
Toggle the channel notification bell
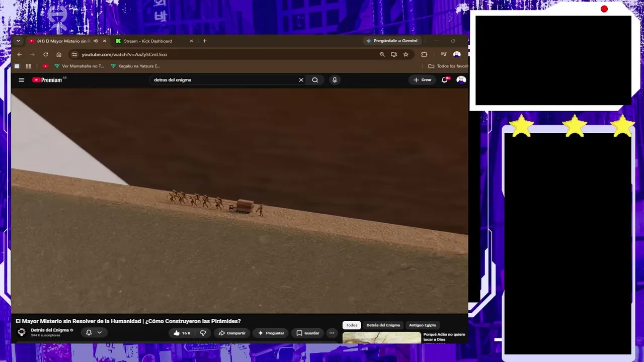coord(89,332)
